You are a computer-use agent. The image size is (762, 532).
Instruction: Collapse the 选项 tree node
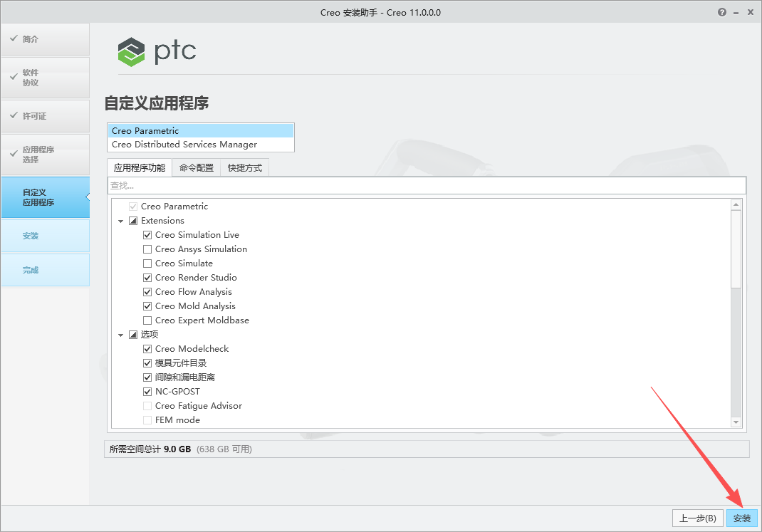coord(121,334)
